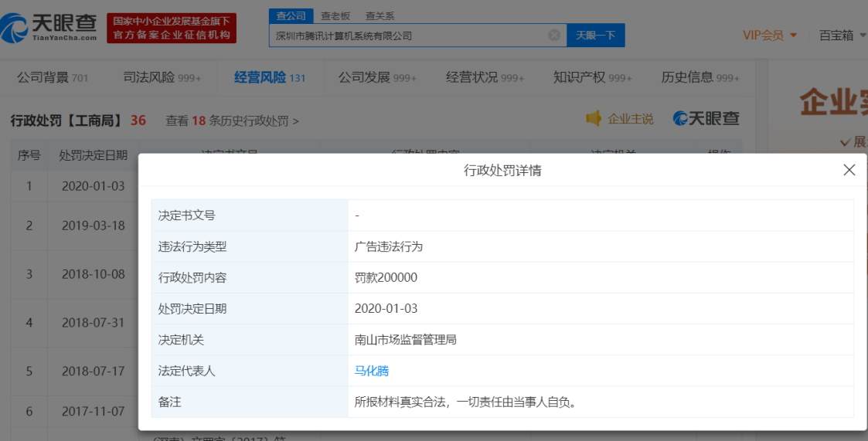Click the 天眼一下 search button

[596, 36]
